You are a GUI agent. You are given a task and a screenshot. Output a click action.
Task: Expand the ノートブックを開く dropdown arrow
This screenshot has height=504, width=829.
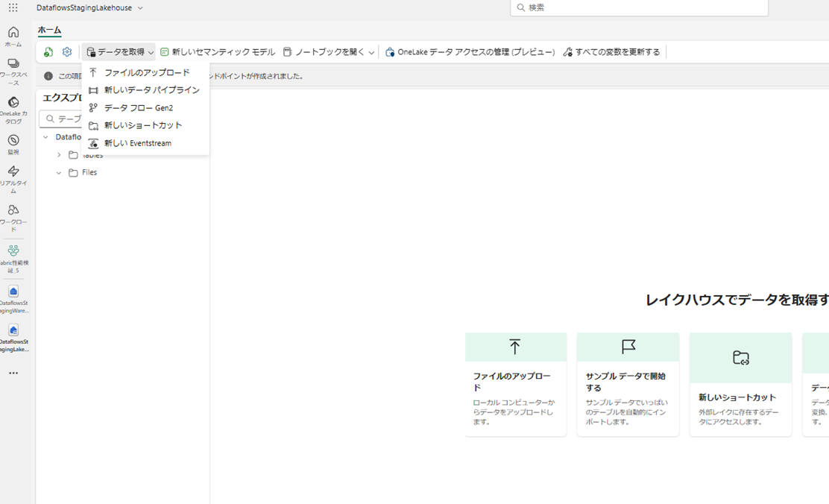(x=372, y=52)
